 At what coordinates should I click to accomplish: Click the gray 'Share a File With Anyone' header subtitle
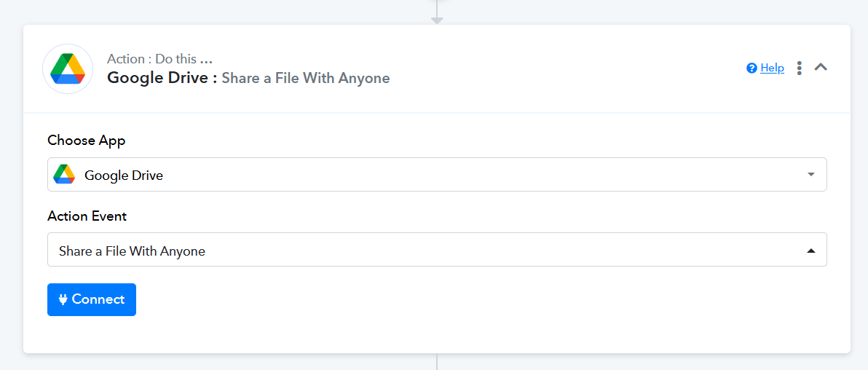(x=306, y=78)
